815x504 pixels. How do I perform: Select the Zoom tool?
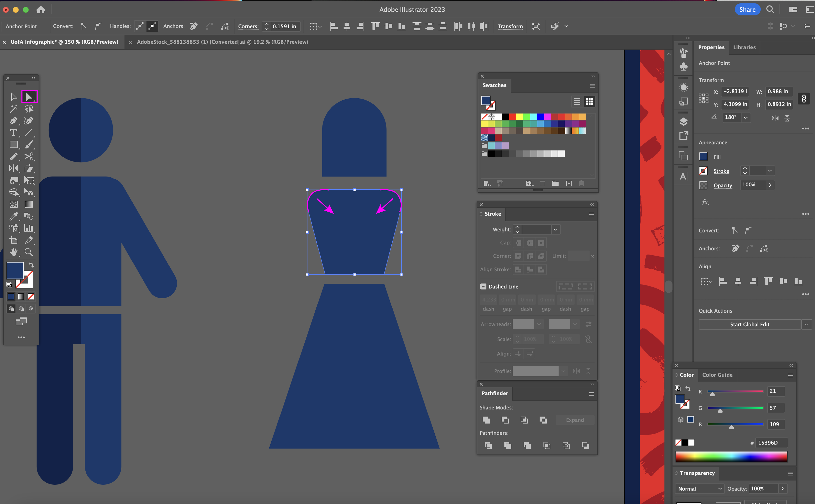[29, 252]
